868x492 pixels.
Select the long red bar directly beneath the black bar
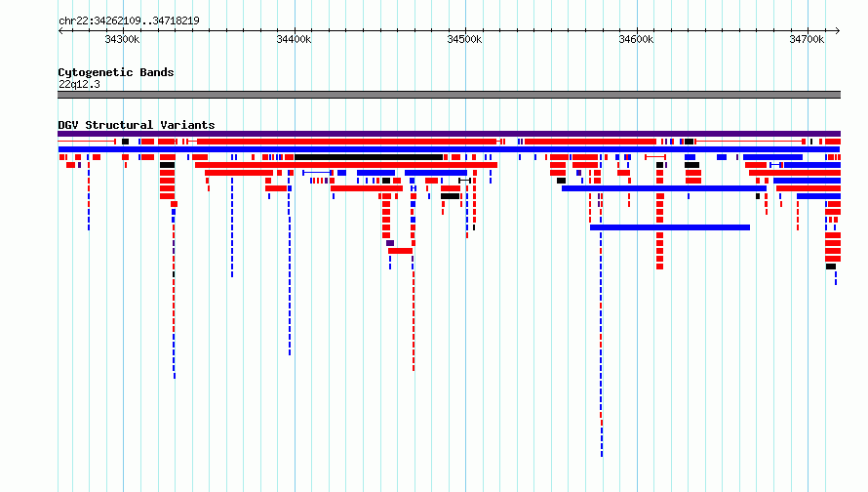coord(346,165)
